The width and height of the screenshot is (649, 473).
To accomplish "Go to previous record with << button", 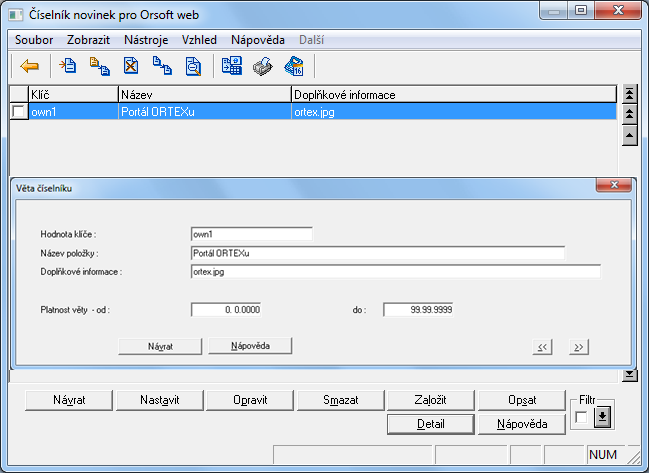I will point(543,347).
